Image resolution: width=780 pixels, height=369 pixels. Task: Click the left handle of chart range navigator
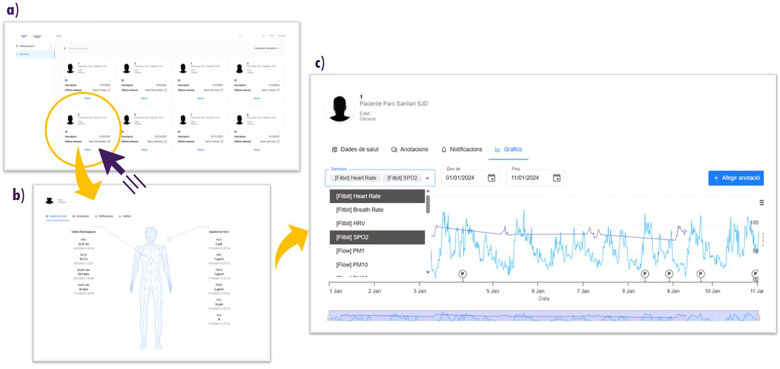[328, 317]
